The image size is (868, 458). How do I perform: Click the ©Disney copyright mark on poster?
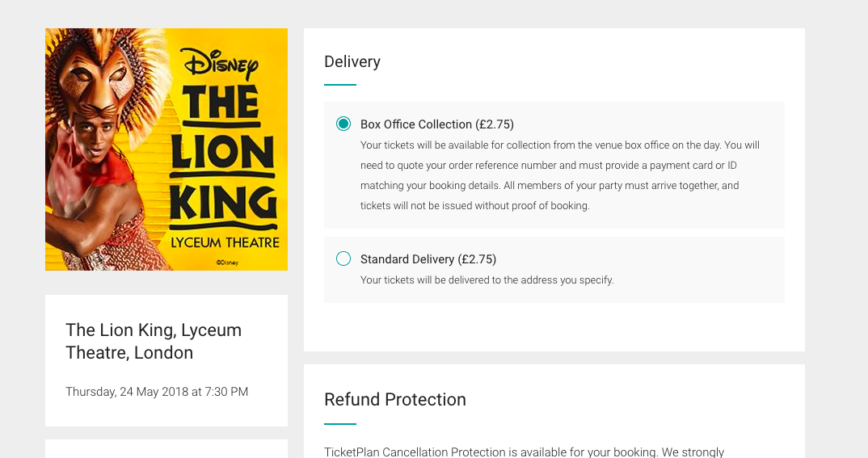(x=227, y=263)
